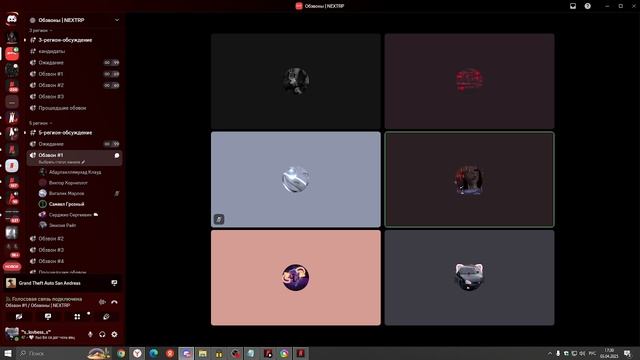Deafen audio with the headphones icon
Screen dimensions: 640x360
coord(102,334)
